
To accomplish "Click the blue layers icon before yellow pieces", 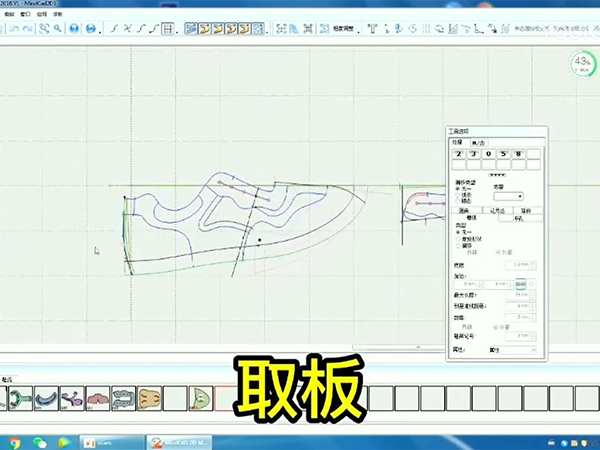I will pos(191,29).
